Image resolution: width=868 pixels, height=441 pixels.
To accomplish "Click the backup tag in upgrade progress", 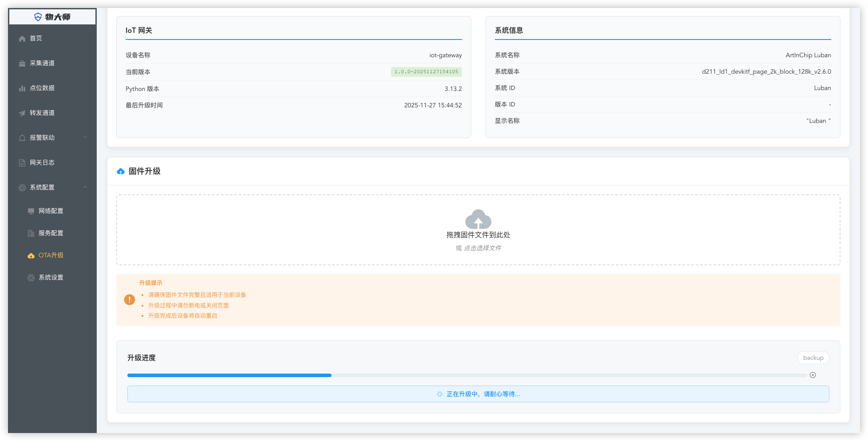I will [813, 358].
